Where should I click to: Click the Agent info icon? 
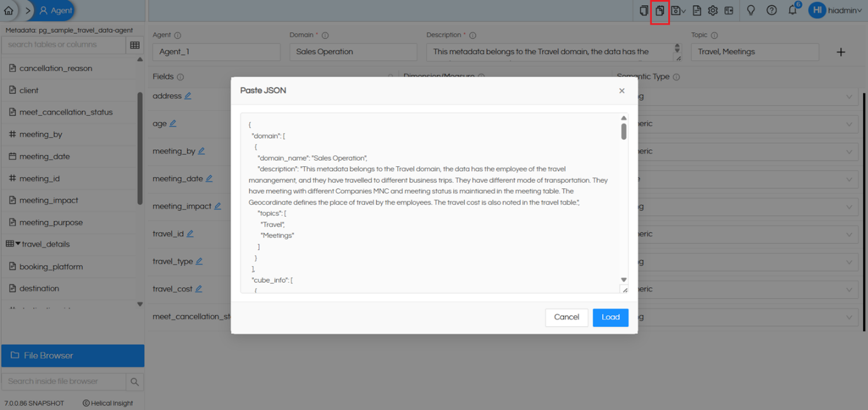point(178,36)
